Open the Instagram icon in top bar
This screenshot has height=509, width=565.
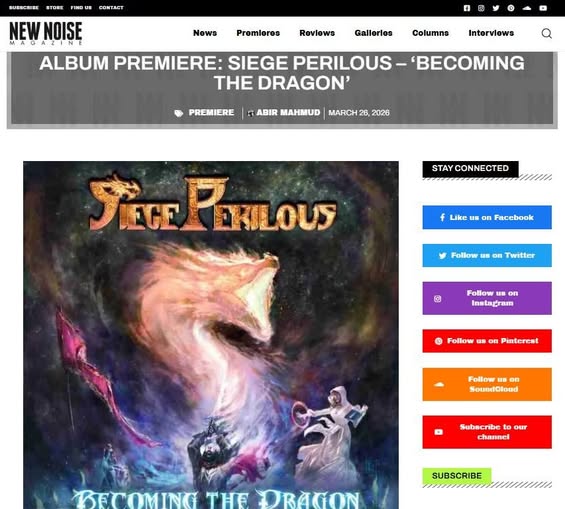tap(481, 8)
